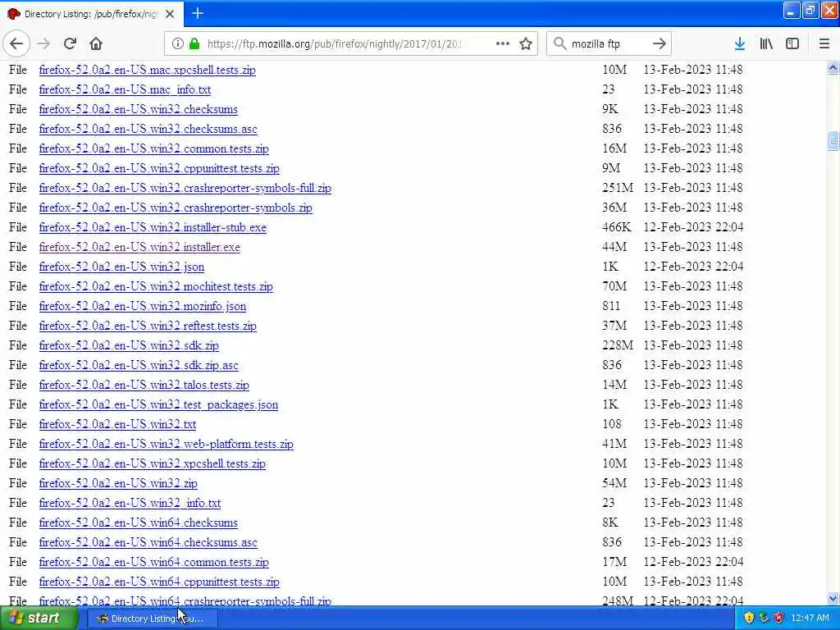Click the green secure padlock icon
The height and width of the screenshot is (630, 840).
[194, 43]
